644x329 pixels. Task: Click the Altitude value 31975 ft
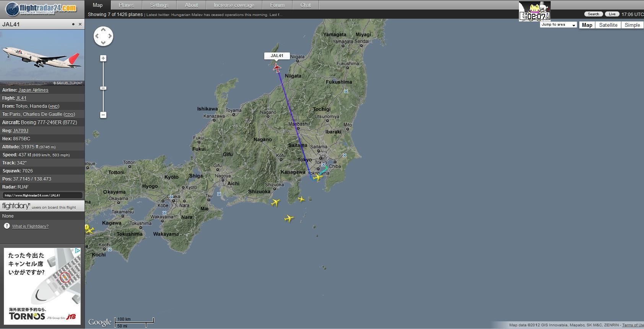[x=30, y=147]
